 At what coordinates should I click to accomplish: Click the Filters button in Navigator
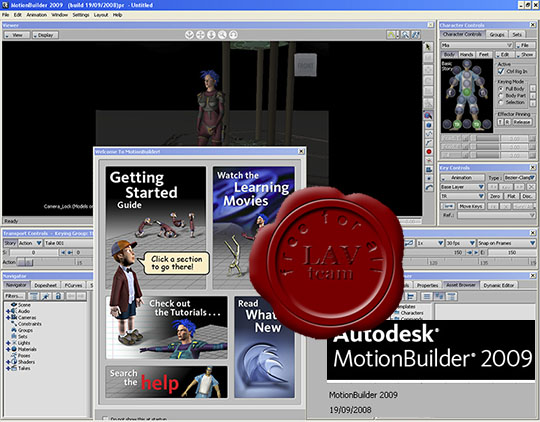[14, 296]
